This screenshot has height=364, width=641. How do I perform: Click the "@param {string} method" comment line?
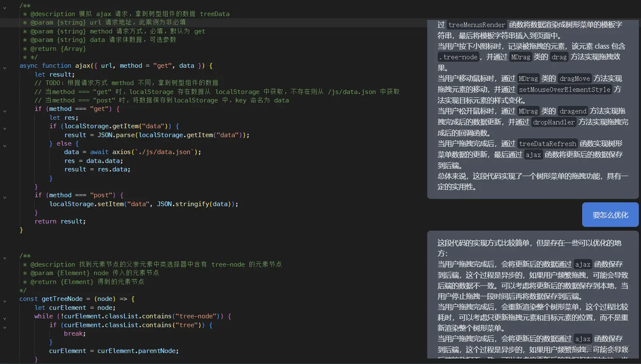point(114,31)
